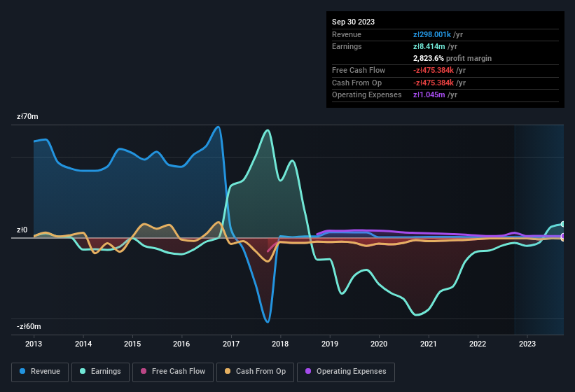This screenshot has width=575, height=392.
Task: Click the 2016 x-axis label
Action: click(x=181, y=344)
